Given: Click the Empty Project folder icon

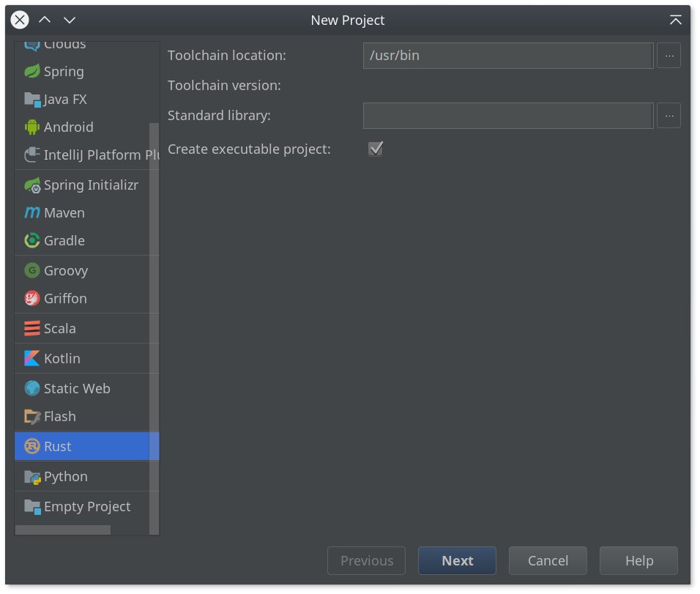Looking at the screenshot, I should click(x=33, y=506).
